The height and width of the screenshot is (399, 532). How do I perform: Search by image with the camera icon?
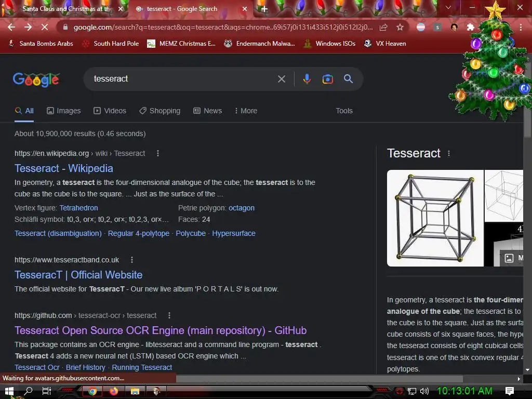(327, 79)
